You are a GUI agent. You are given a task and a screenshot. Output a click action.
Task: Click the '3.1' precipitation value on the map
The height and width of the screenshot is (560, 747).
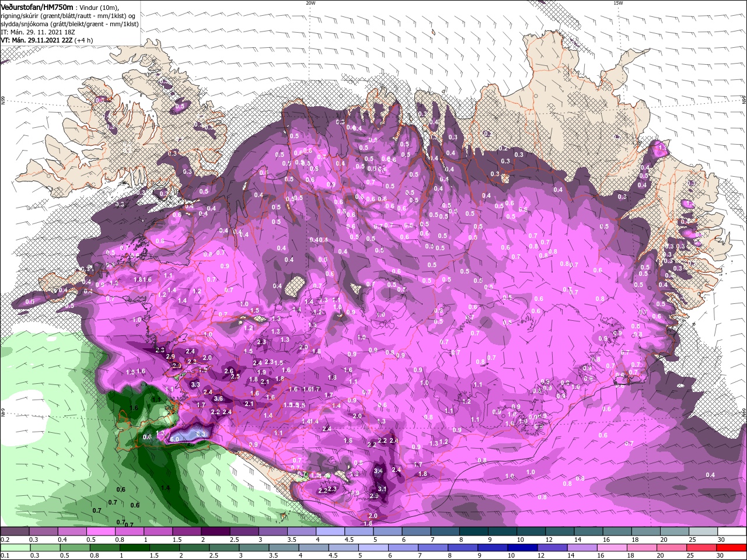pos(382,489)
